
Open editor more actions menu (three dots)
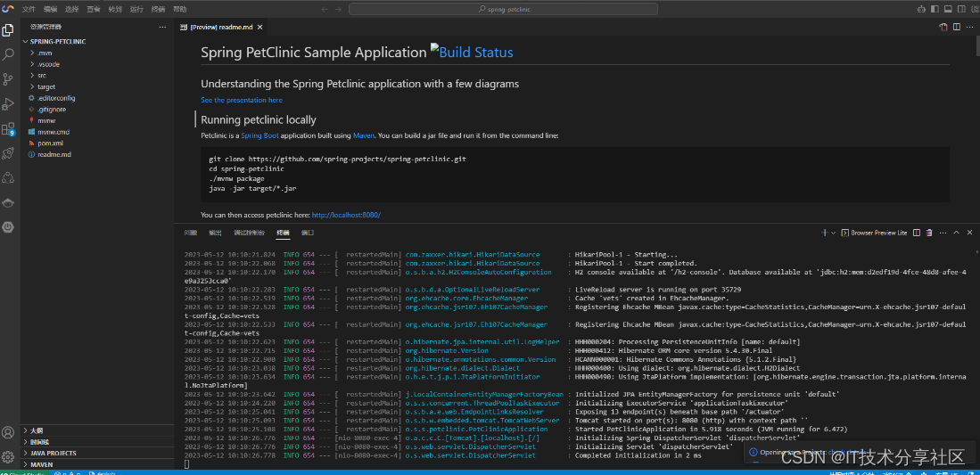969,27
